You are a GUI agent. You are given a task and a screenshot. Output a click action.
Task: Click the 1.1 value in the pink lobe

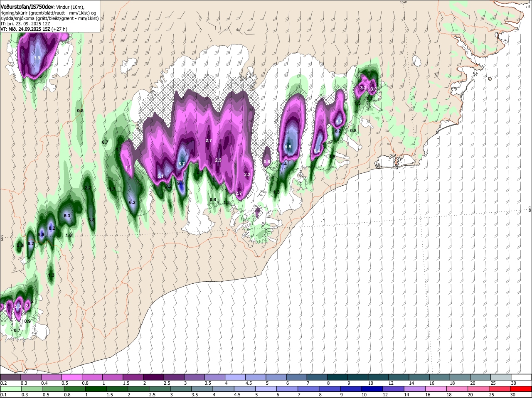(128, 168)
